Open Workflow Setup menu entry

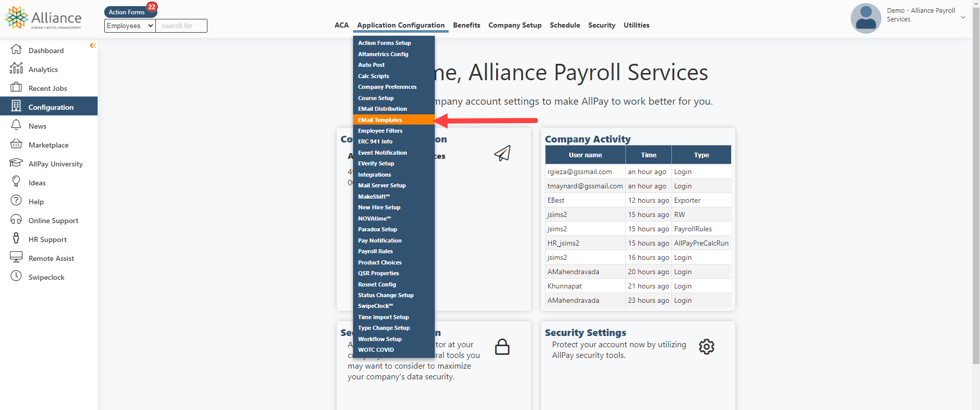click(393, 339)
